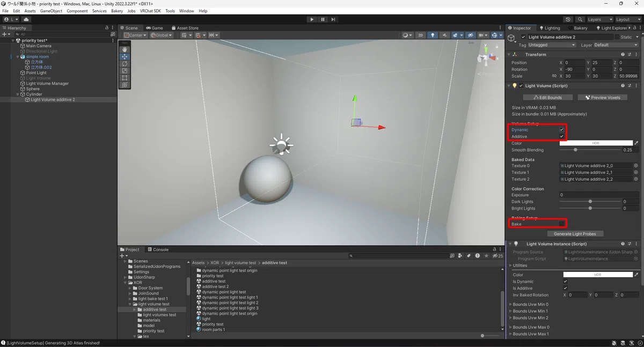This screenshot has height=347, width=644.
Task: Select the Hand (View) tool in Scene
Action: [125, 49]
